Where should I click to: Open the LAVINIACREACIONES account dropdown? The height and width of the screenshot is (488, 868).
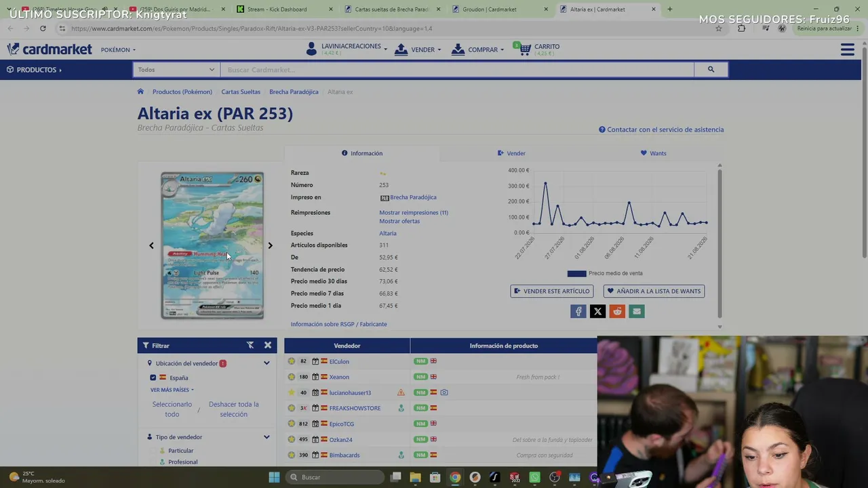coord(347,49)
